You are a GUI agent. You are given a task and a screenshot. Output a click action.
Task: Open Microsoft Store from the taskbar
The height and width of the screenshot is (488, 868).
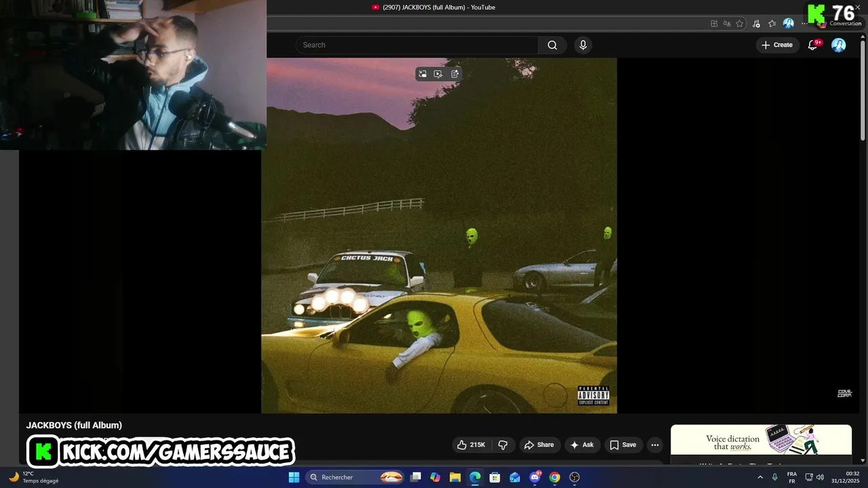pos(495,477)
